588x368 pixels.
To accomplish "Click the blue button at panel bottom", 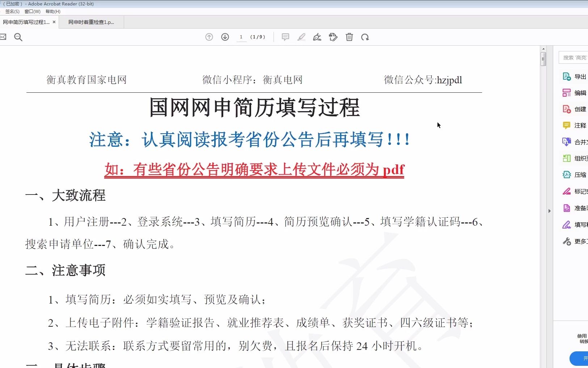I will point(580,358).
